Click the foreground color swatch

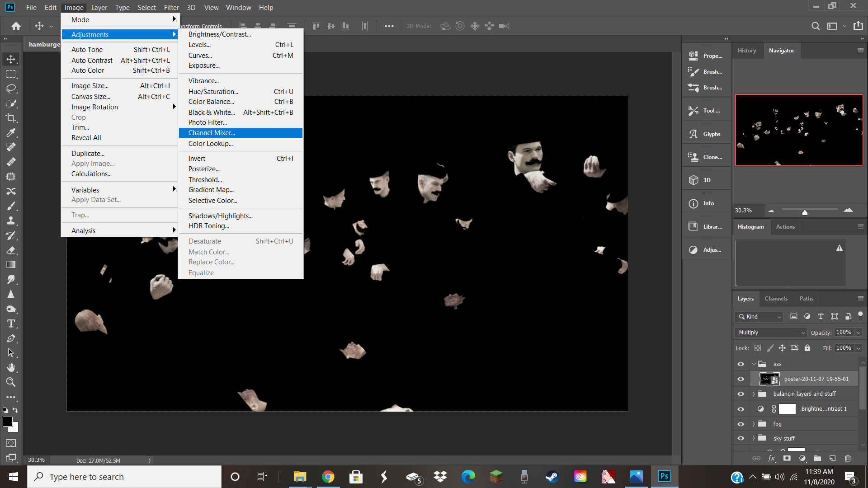click(7, 422)
